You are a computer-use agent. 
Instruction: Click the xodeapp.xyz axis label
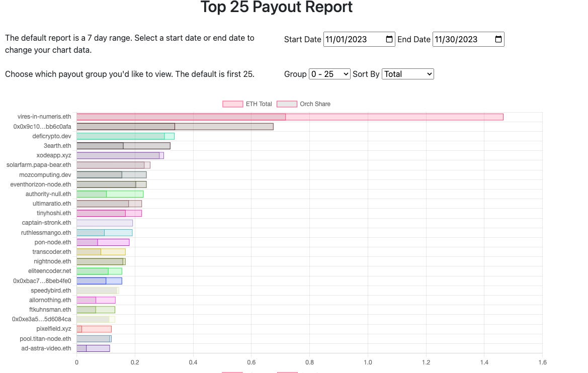(x=54, y=155)
